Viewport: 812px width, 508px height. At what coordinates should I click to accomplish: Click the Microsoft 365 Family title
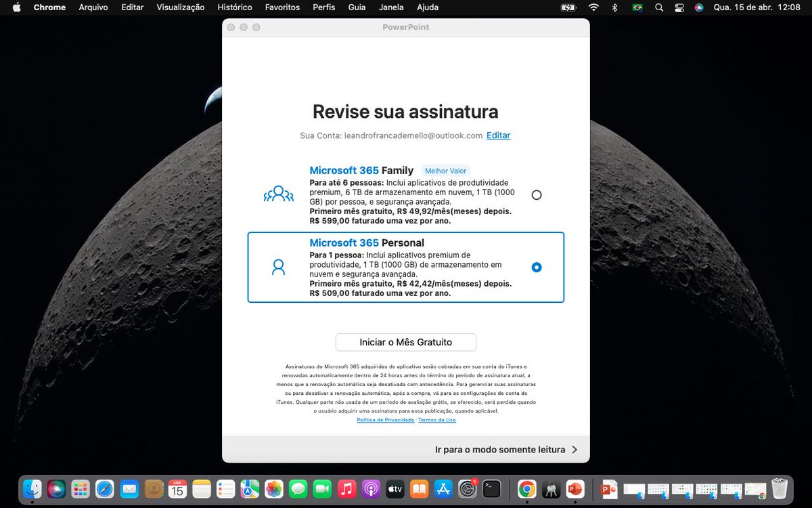[361, 171]
